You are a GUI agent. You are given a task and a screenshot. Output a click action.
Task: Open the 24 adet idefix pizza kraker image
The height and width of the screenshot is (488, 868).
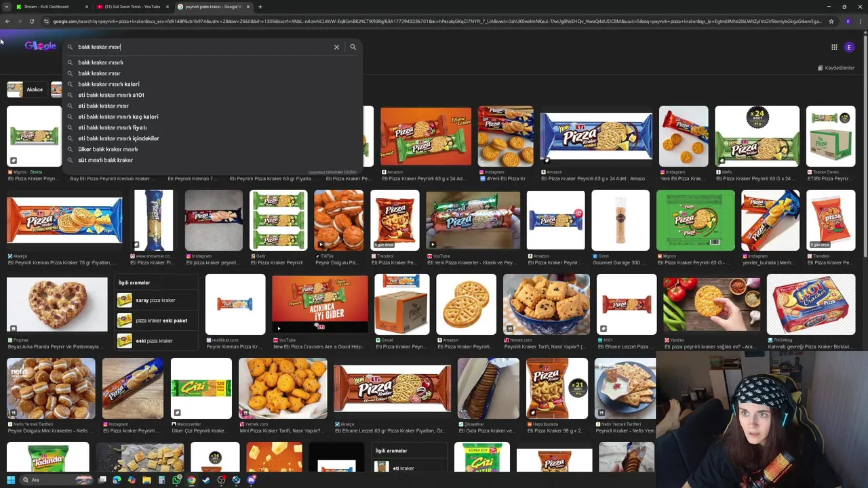pos(757,136)
